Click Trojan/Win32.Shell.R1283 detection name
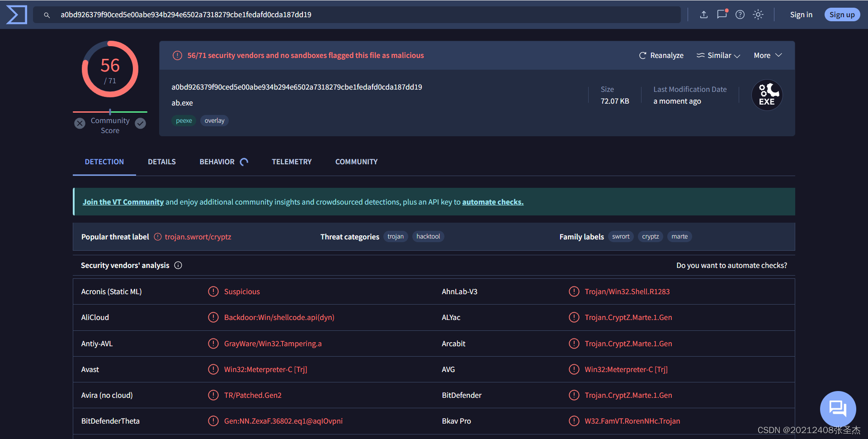This screenshot has width=868, height=439. 627,291
